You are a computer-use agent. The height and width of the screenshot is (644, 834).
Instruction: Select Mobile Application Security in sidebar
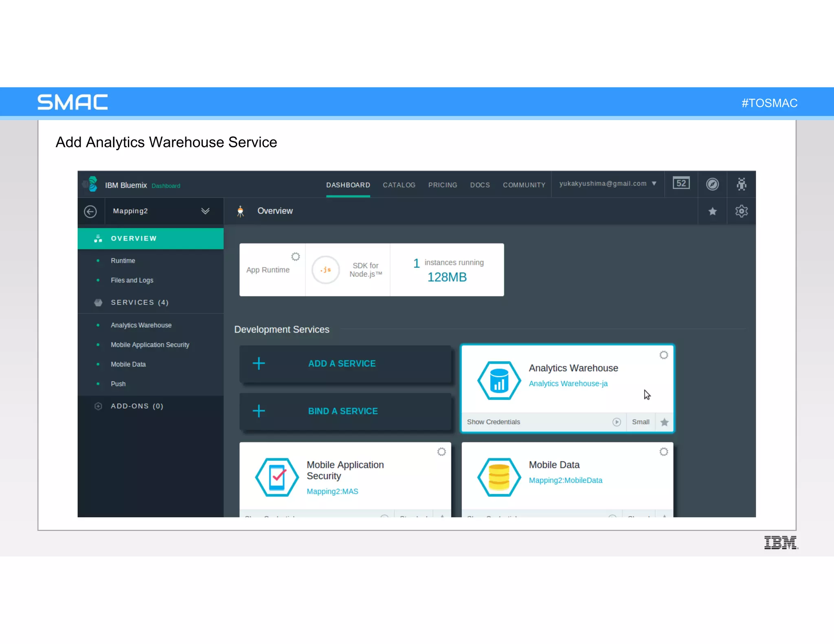click(150, 345)
